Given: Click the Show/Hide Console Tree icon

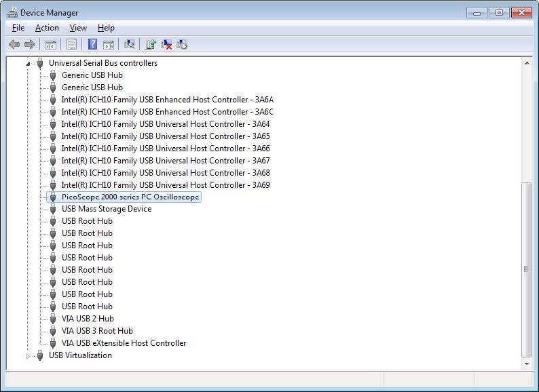Looking at the screenshot, I should coord(51,45).
